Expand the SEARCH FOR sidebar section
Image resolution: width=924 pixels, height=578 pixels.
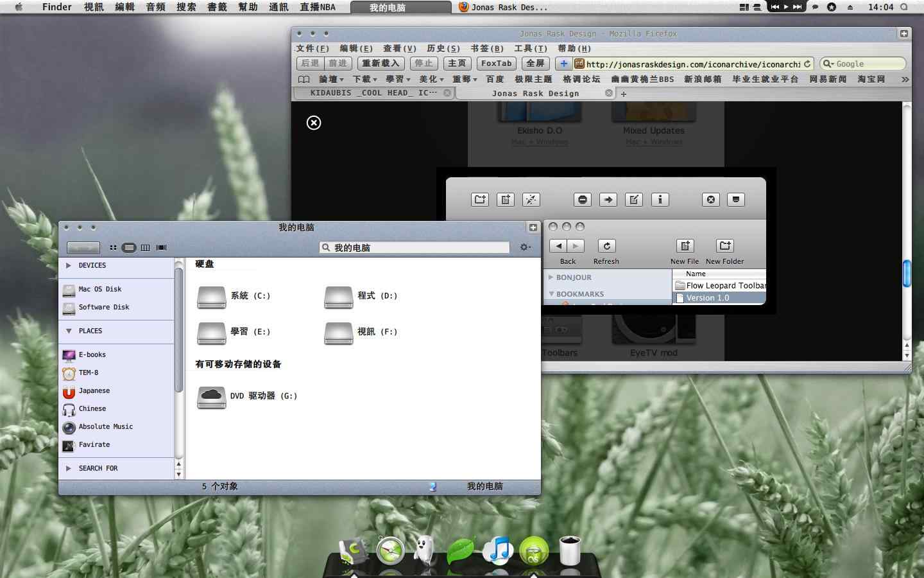tap(69, 468)
